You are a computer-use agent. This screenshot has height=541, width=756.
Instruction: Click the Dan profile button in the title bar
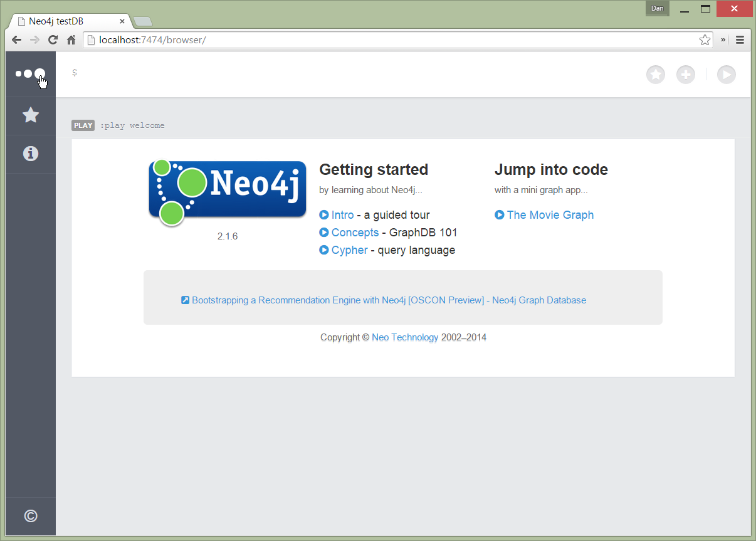(x=658, y=9)
